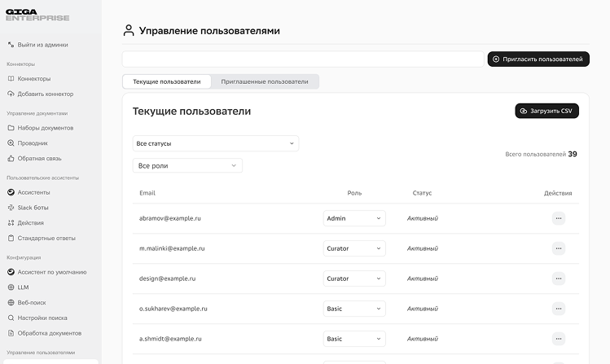Open Наборы документов folder icon
Screen dimensions: 610x364
click(11, 128)
